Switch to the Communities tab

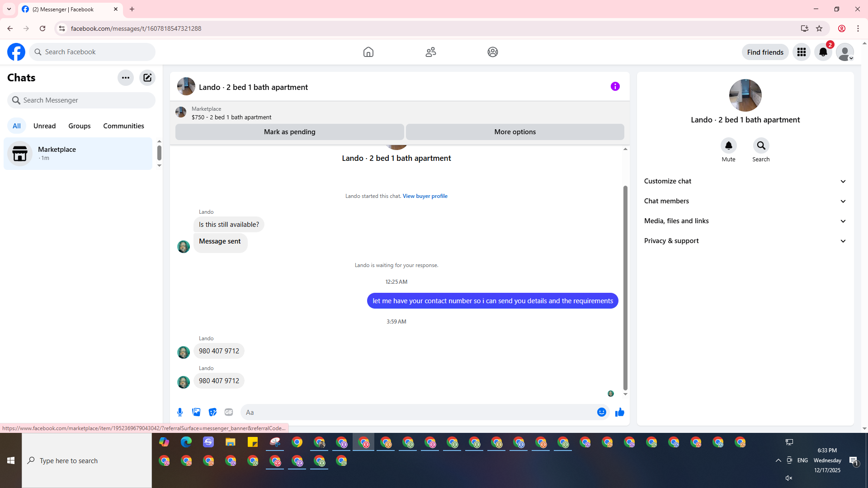click(123, 126)
